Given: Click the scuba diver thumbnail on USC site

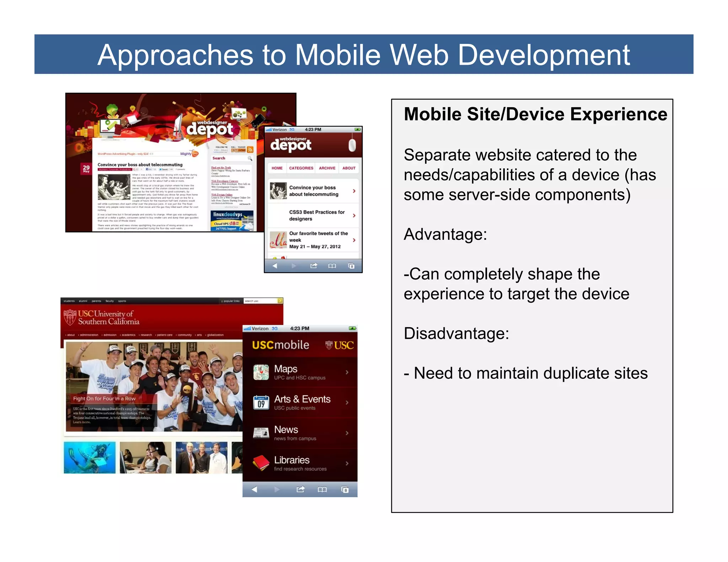Looking at the screenshot, I should [90, 458].
